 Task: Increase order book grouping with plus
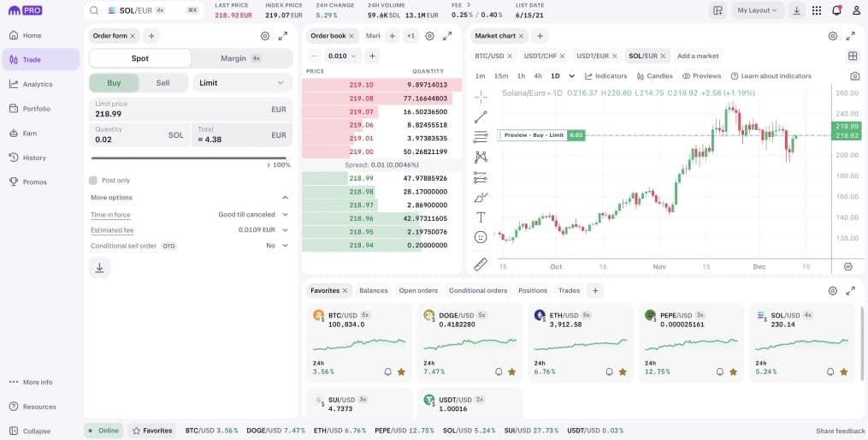coord(372,56)
